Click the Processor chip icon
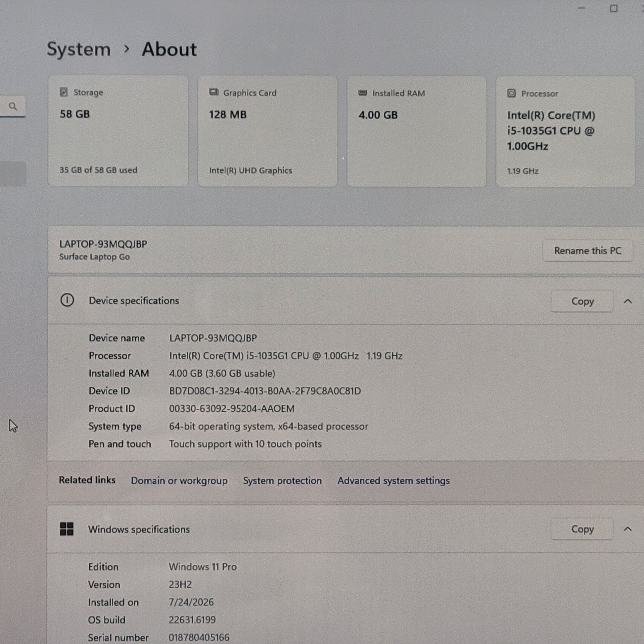 click(511, 93)
